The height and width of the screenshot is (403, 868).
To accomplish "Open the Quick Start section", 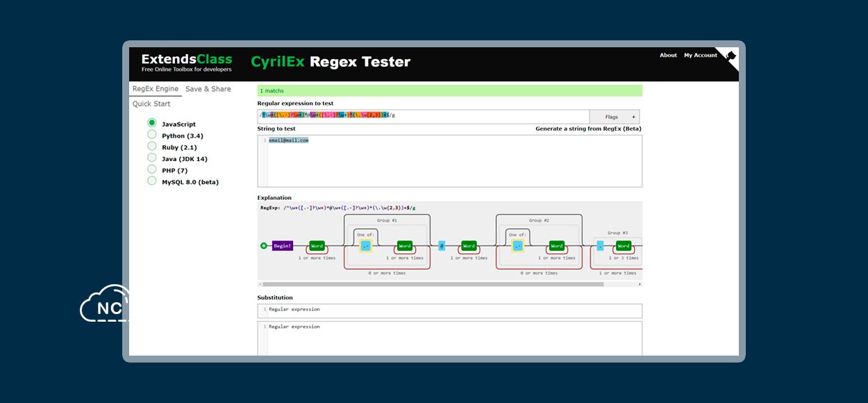I will click(151, 104).
